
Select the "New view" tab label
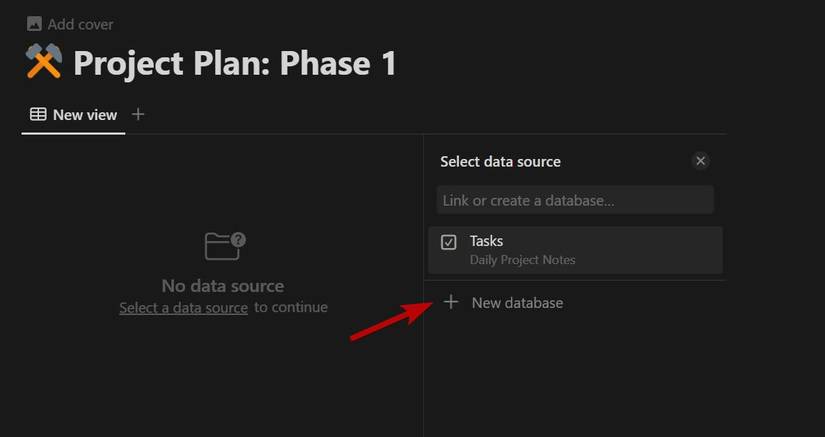pyautogui.click(x=85, y=115)
